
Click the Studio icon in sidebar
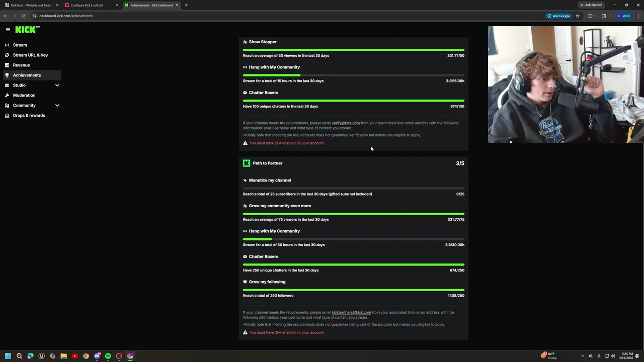pos(7,85)
